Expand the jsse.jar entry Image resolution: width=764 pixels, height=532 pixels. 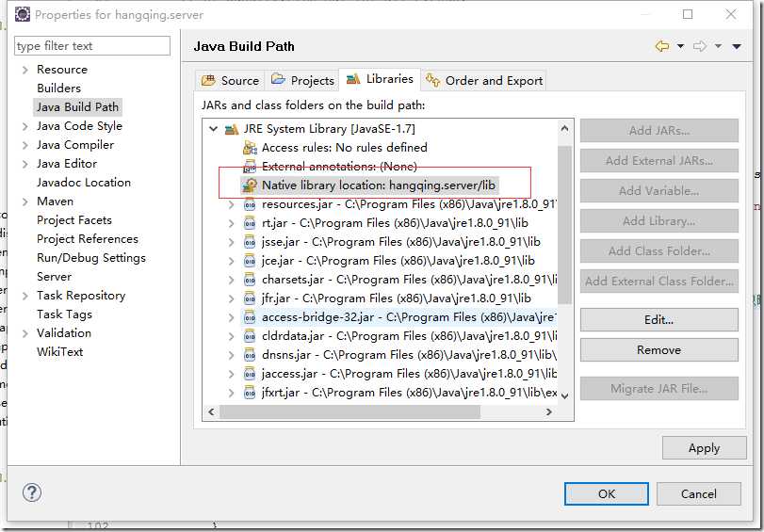[x=232, y=242]
